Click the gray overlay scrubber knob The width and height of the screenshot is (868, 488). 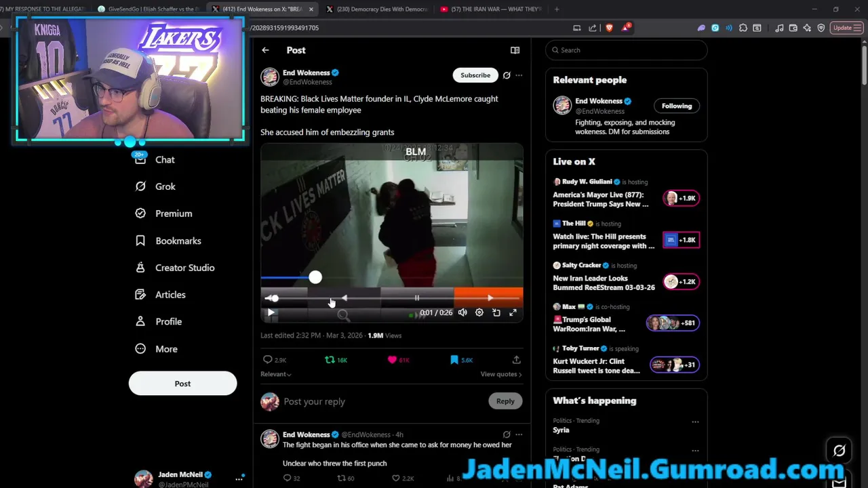(x=275, y=298)
